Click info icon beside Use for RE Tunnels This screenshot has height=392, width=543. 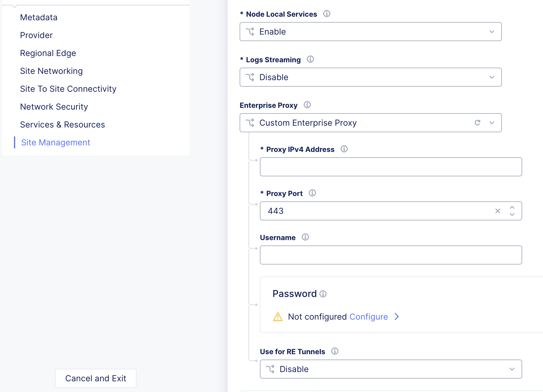click(335, 351)
